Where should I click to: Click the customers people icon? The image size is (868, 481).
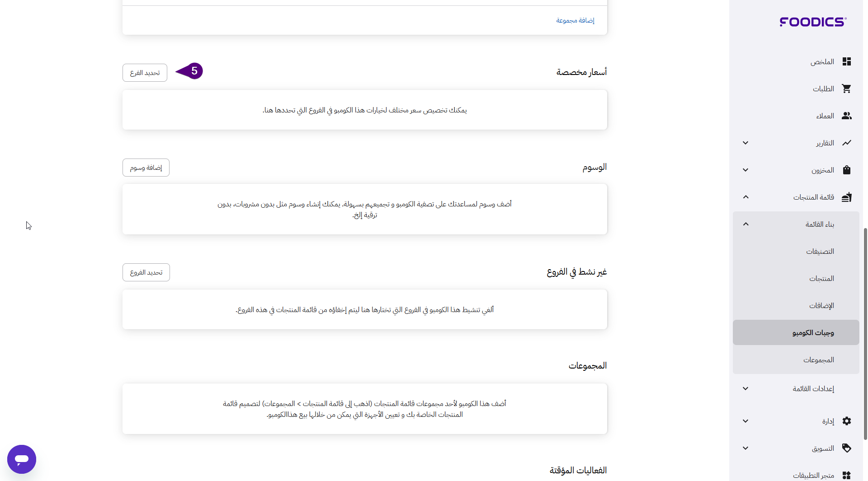tap(846, 116)
